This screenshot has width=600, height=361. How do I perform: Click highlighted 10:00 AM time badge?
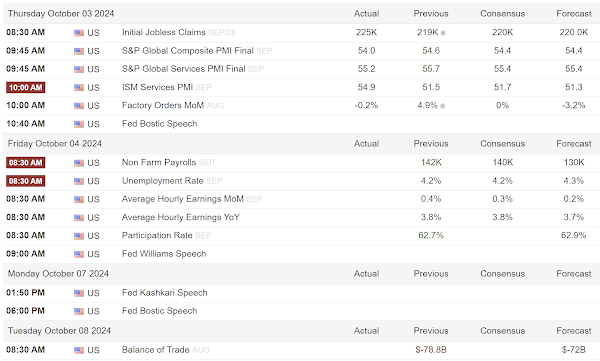(x=26, y=88)
